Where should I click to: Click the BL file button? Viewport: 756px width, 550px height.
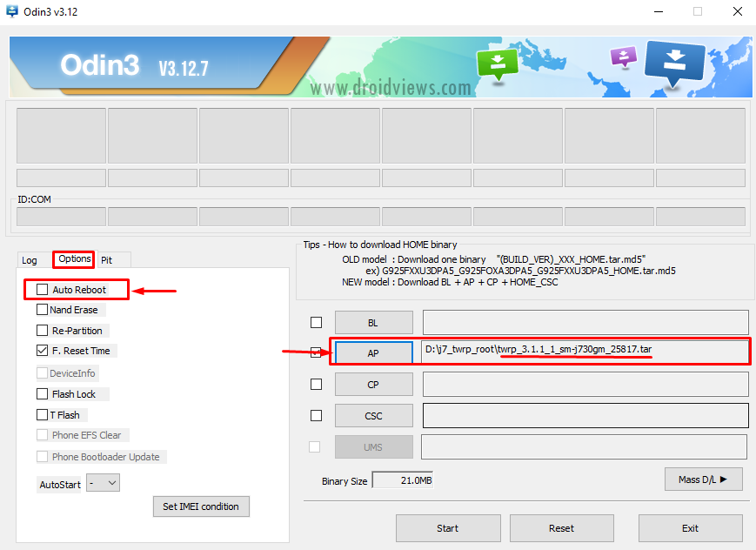(374, 323)
